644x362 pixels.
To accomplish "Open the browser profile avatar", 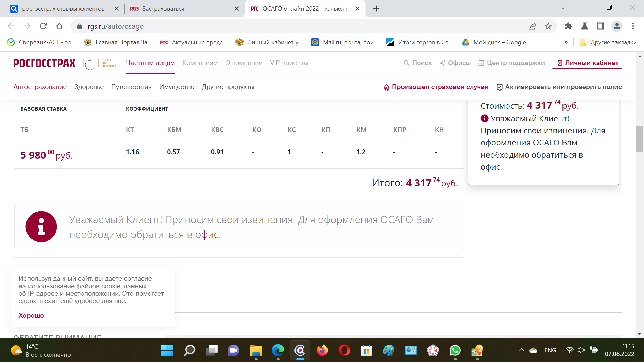I will 617,26.
